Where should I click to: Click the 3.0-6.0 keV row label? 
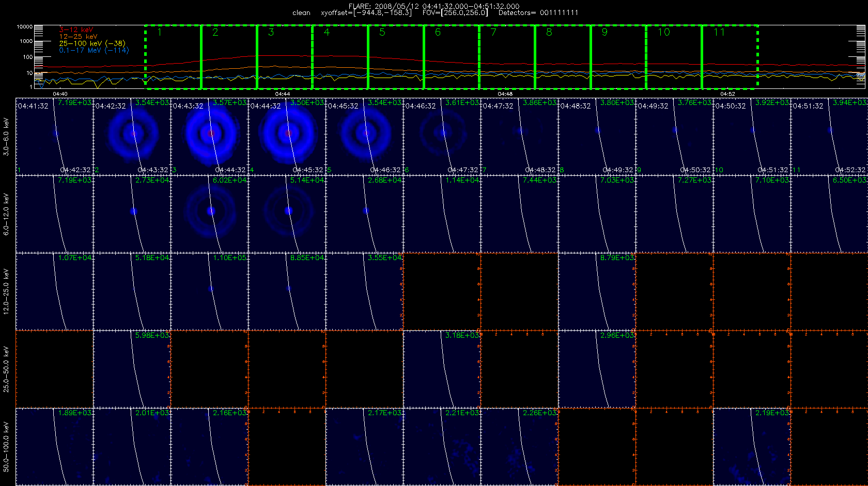pos(6,136)
